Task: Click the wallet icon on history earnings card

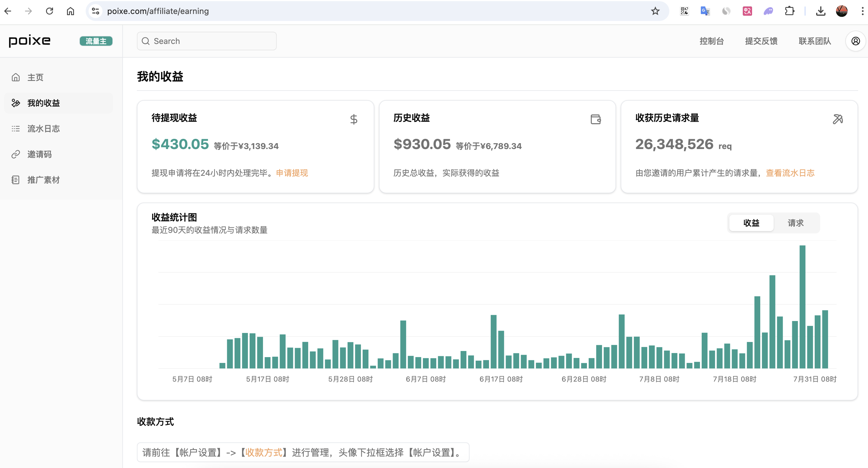Action: pyautogui.click(x=595, y=119)
